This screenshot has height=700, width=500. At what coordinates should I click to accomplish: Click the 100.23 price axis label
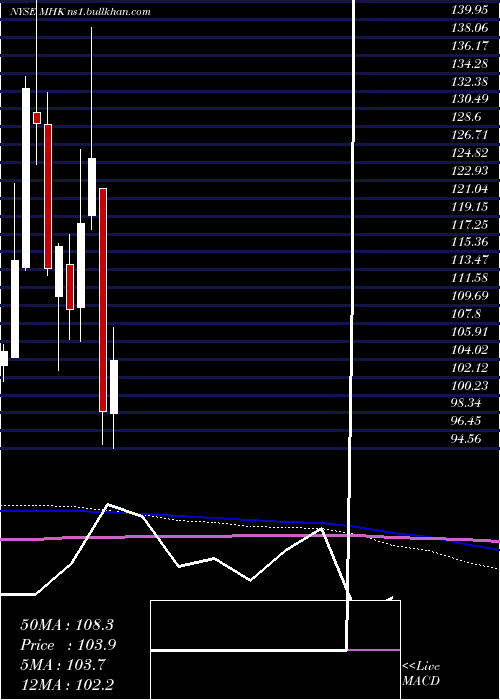(x=470, y=385)
